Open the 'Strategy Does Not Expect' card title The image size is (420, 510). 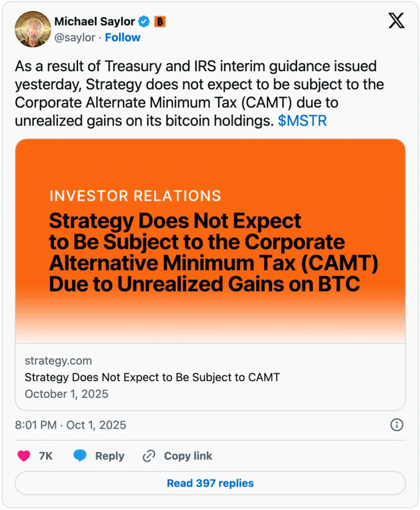[x=152, y=378]
